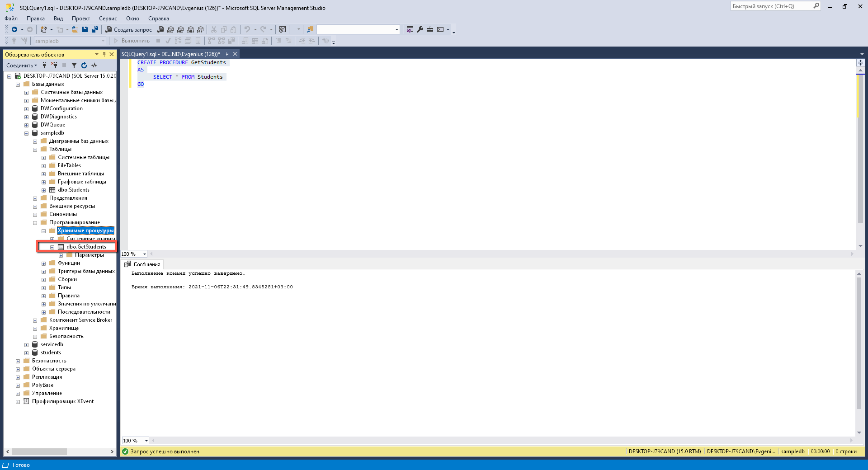Viewport: 868px width, 470px height.
Task: Click the Object Explorer horizontal scrollbar thumb
Action: pos(39,451)
